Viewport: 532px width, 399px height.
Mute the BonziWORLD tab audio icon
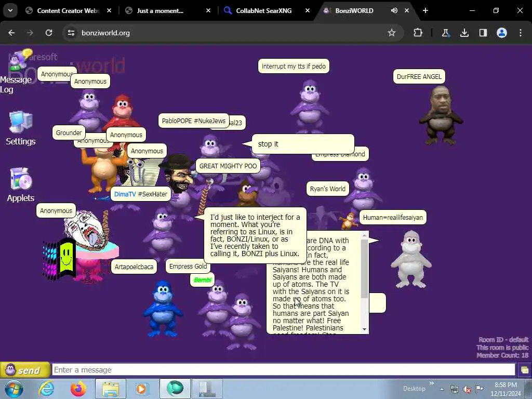point(394,10)
